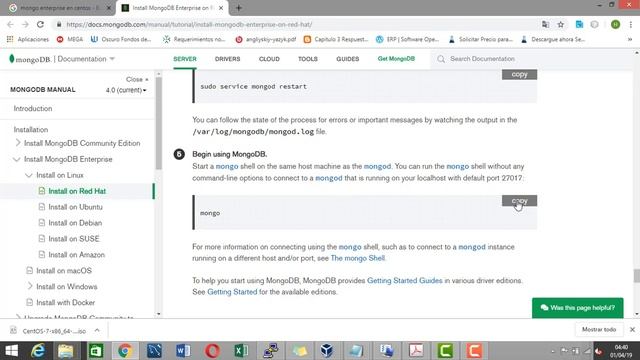This screenshot has width=640, height=360.
Task: Collapse Install MongoDB Enterprise section
Action: click(16, 159)
